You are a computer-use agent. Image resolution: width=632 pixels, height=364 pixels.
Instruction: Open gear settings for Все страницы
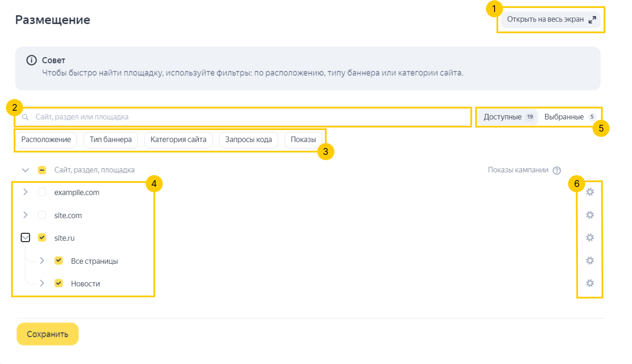[590, 261]
